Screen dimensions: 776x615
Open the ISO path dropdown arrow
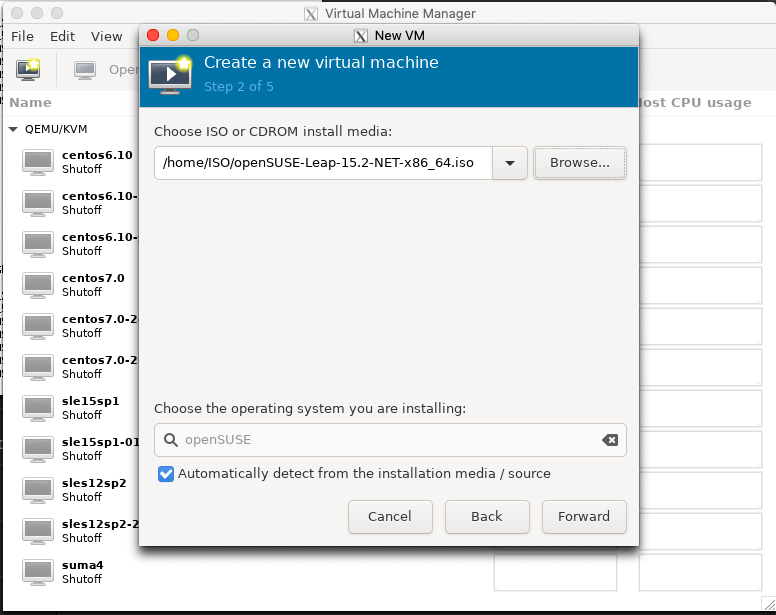(510, 163)
